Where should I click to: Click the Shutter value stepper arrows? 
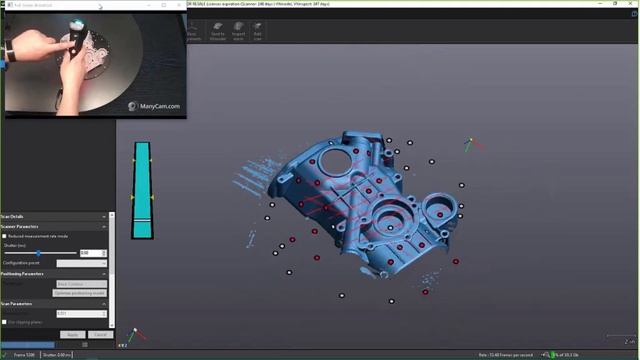(104, 253)
